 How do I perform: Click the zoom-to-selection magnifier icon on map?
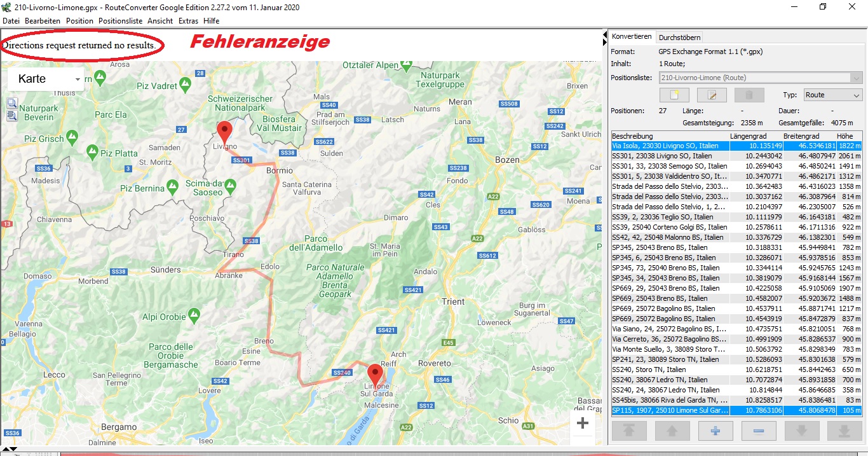point(12,103)
